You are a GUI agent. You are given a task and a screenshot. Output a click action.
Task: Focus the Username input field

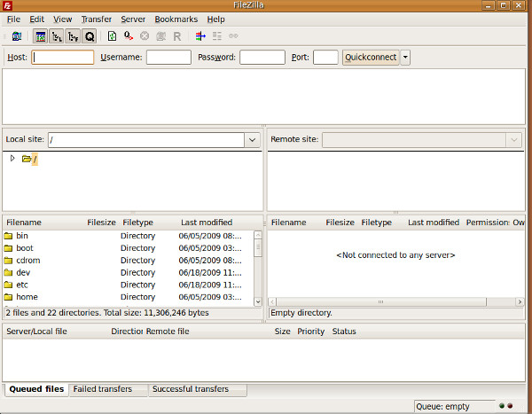coord(168,58)
